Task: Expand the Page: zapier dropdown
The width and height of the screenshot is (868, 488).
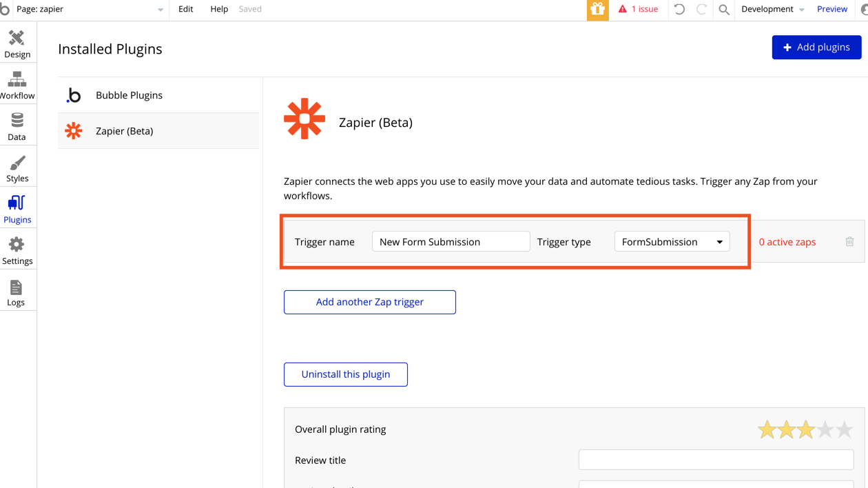Action: tap(90, 9)
